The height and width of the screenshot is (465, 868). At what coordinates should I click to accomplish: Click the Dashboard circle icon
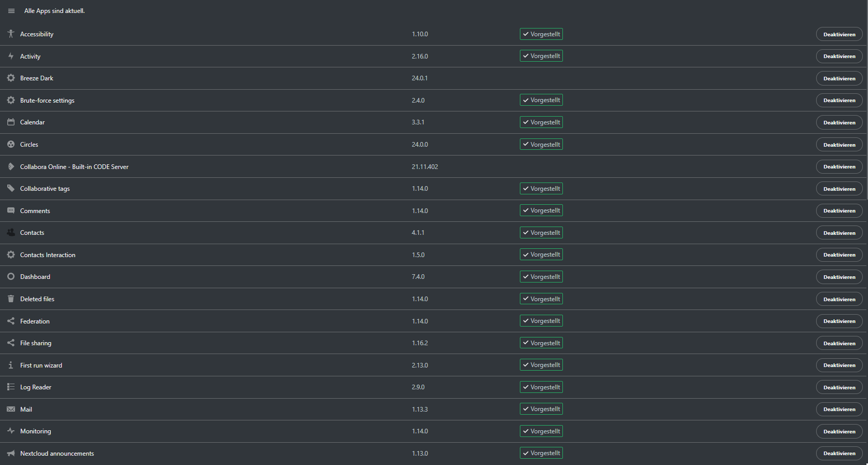(11, 276)
